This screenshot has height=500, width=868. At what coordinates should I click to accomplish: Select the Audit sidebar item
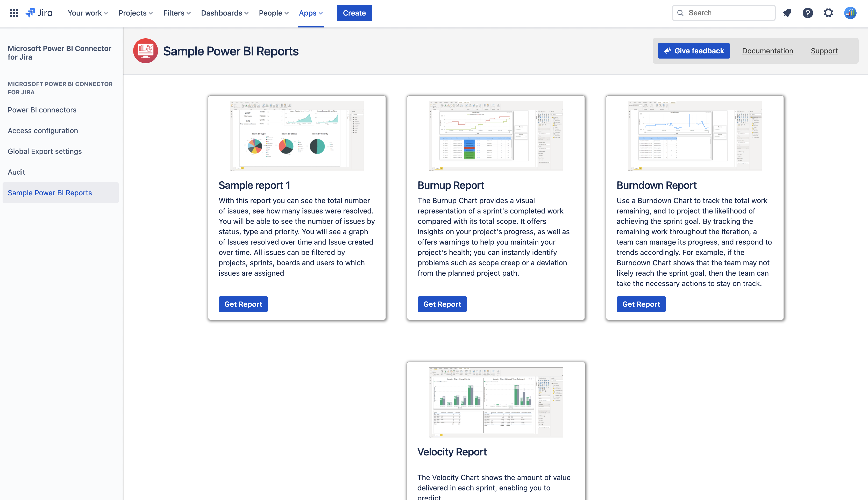pyautogui.click(x=16, y=172)
